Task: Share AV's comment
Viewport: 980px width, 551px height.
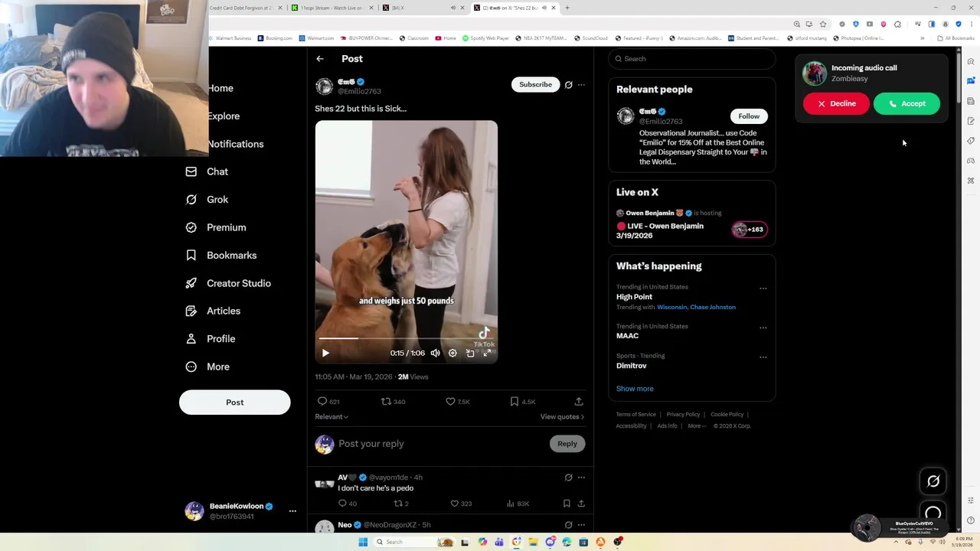Action: coord(581,504)
